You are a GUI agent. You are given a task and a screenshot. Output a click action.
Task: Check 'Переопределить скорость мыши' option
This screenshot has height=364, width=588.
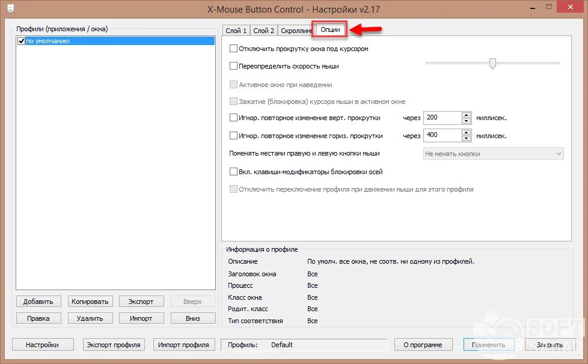233,66
